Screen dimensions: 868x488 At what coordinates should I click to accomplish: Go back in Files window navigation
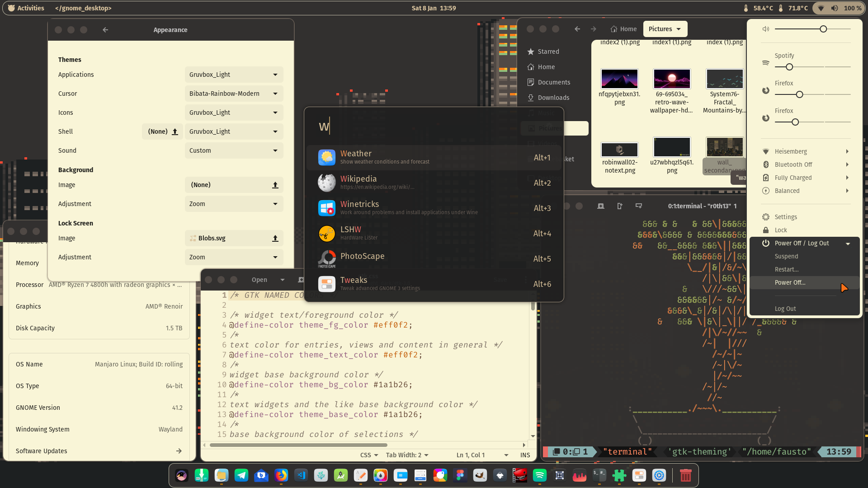tap(577, 29)
